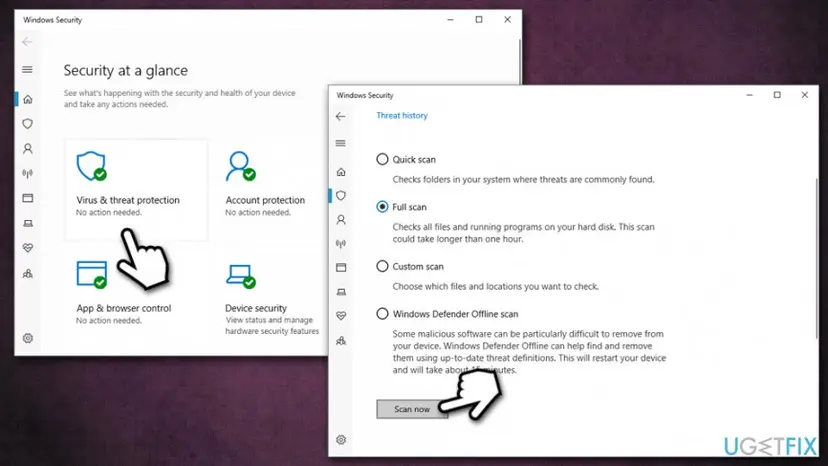Open Family options icon in front window sidebar
This screenshot has width=828, height=466.
[341, 341]
